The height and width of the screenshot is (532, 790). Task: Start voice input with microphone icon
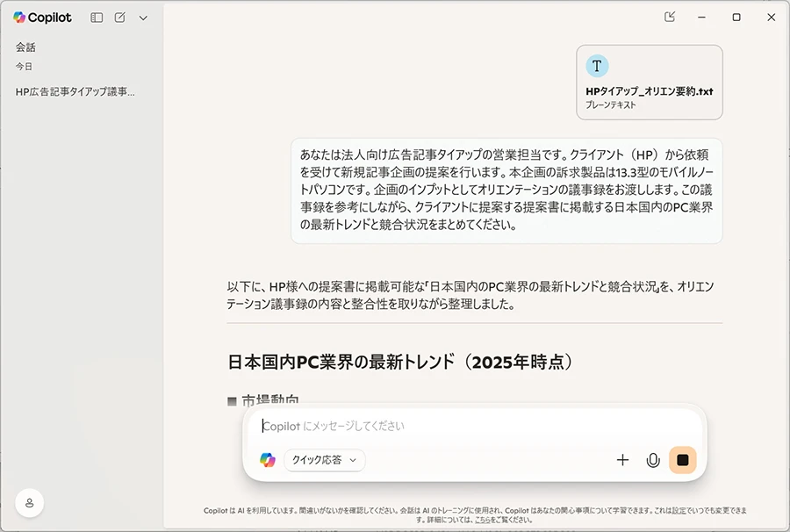[x=653, y=460]
